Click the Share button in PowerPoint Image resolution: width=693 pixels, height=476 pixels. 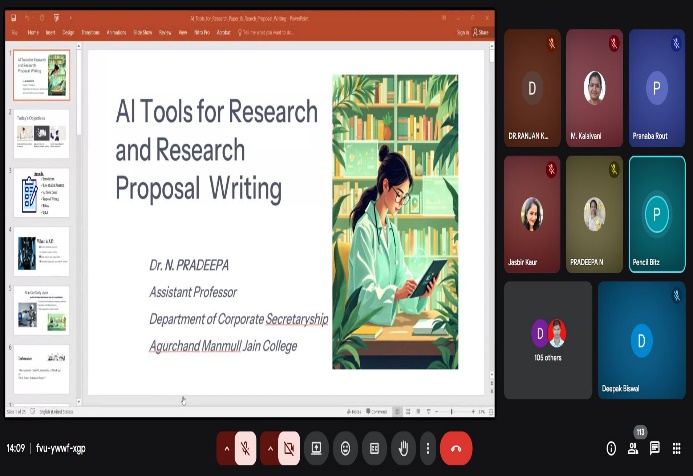pos(481,32)
